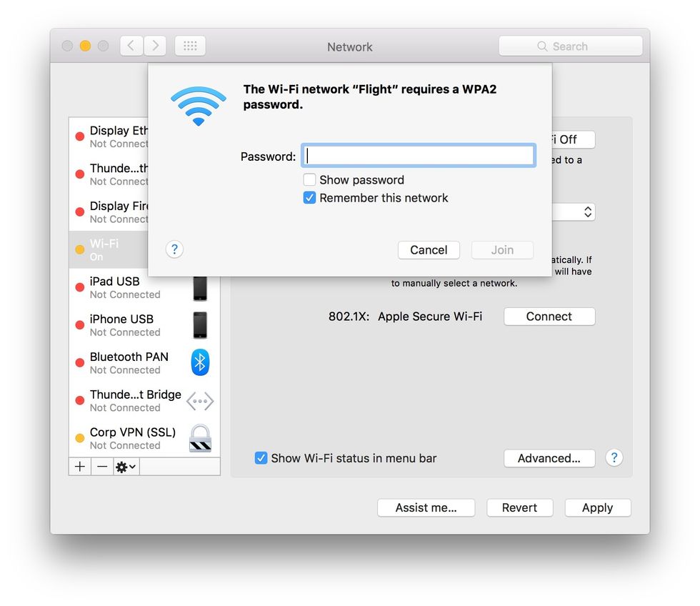
Task: Open the help question mark in dialog
Action: pyautogui.click(x=174, y=249)
